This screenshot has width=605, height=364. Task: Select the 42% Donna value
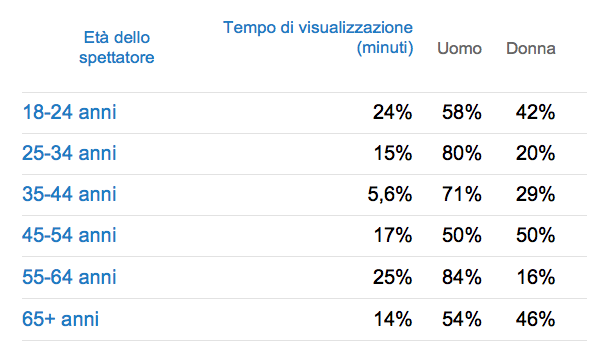click(536, 112)
